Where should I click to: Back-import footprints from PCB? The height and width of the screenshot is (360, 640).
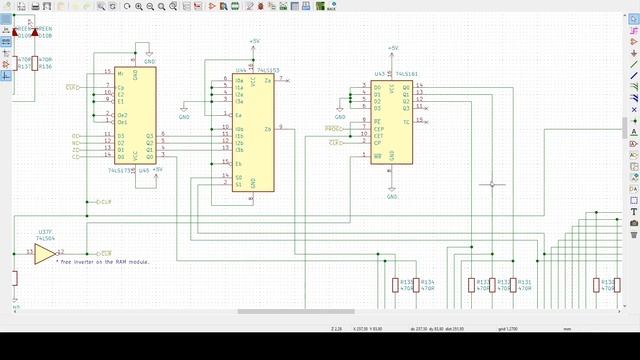coord(332,6)
